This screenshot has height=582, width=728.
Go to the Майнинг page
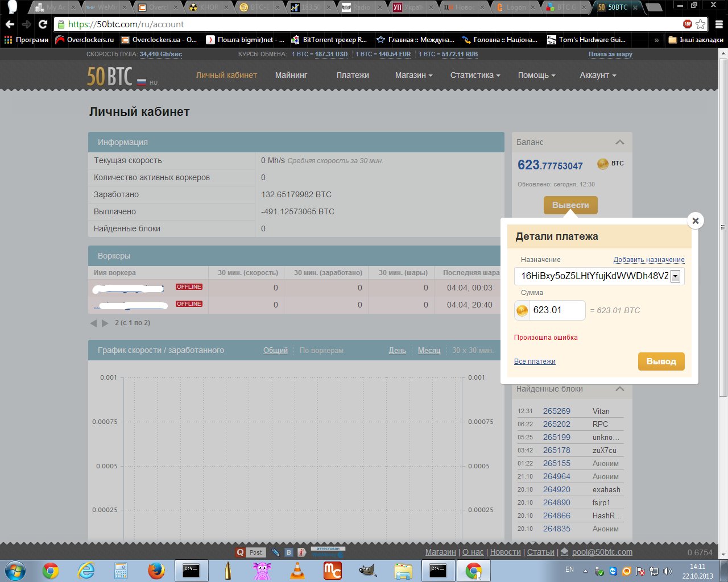point(291,75)
